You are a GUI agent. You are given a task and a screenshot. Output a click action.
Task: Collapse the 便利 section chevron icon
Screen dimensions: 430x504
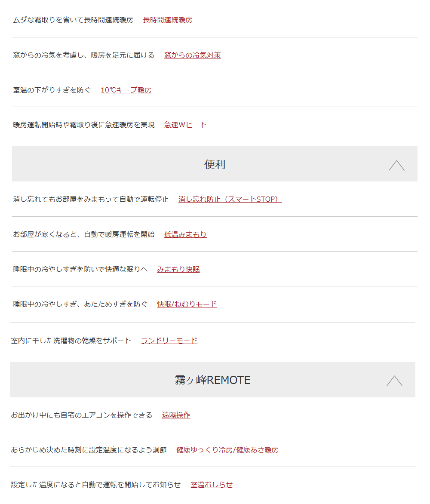tap(396, 165)
